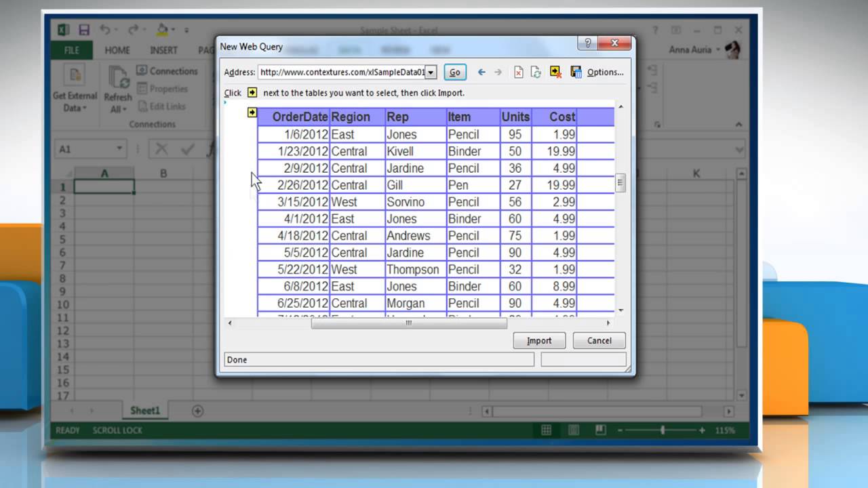Image resolution: width=868 pixels, height=488 pixels.
Task: Click the Enter checkmark in Excel formula bar
Action: pos(187,149)
